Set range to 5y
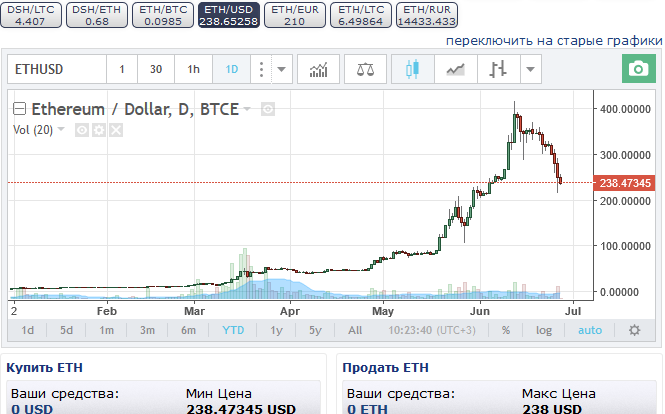 tap(315, 330)
